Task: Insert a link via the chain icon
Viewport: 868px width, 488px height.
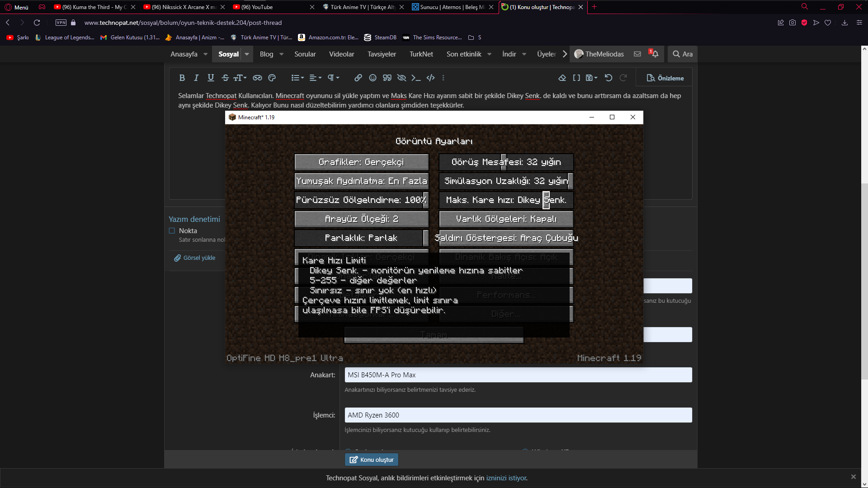Action: pyautogui.click(x=358, y=78)
